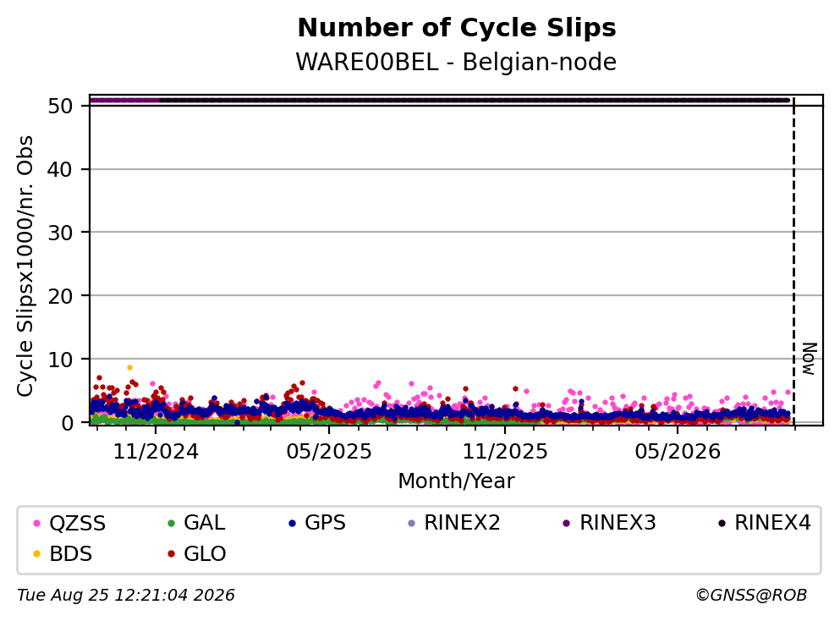This screenshot has height=621, width=840.
Task: Click the ©GNSS@ROB copyright text
Action: click(751, 596)
